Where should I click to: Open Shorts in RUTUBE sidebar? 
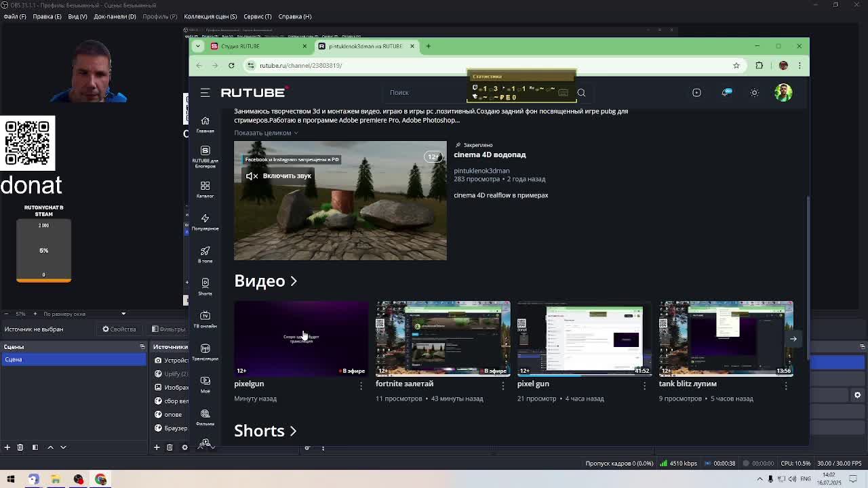click(x=205, y=287)
